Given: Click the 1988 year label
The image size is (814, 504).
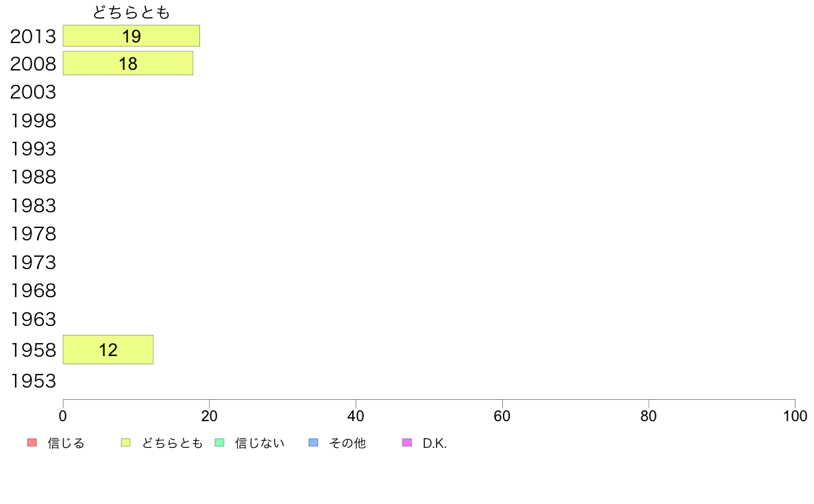Looking at the screenshot, I should [33, 177].
